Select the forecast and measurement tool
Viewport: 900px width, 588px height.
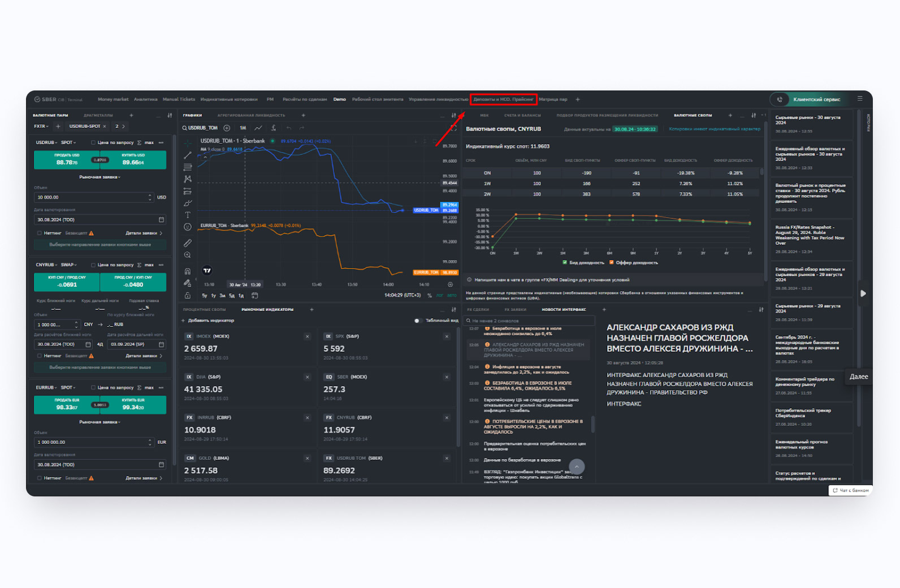coord(188,191)
